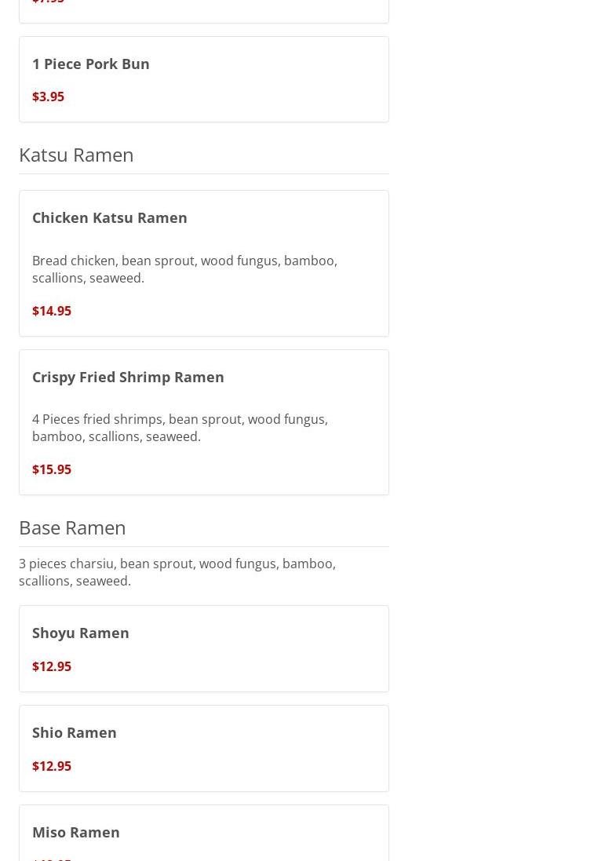Open the Miso Ramen item

tap(76, 832)
